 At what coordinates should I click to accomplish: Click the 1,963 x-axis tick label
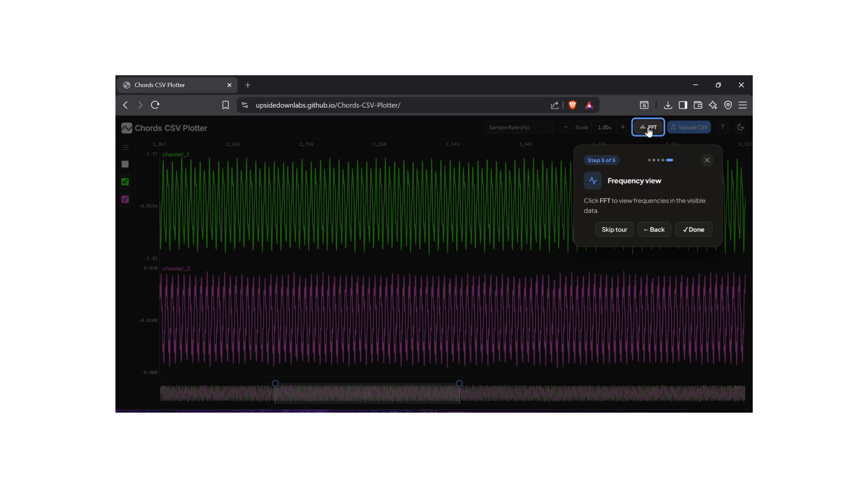point(159,145)
